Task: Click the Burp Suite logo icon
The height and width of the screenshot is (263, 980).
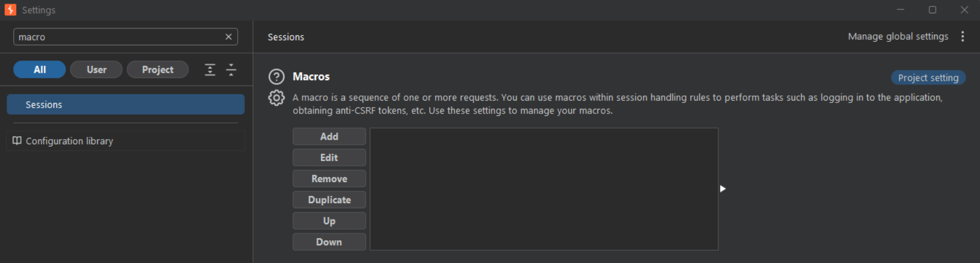Action: point(10,10)
